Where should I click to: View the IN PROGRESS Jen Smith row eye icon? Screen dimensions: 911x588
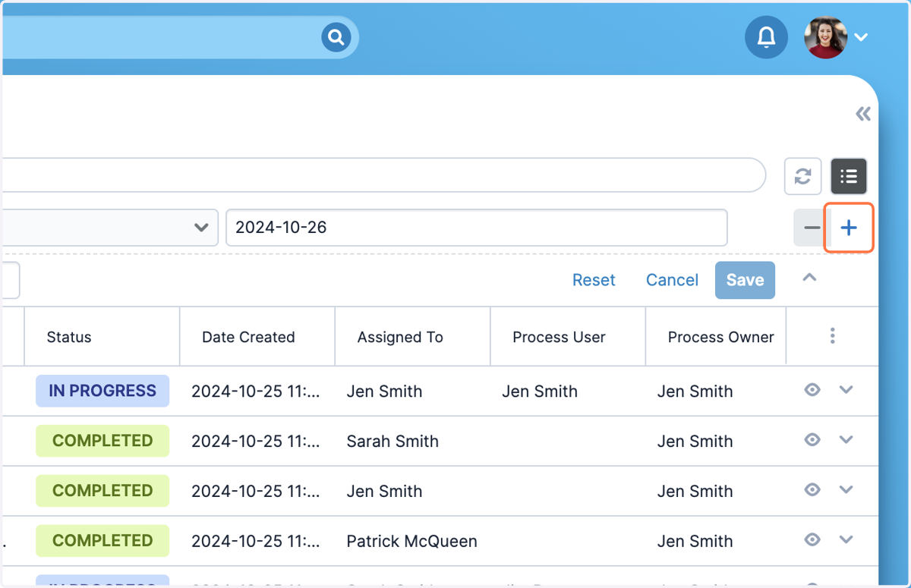click(812, 390)
